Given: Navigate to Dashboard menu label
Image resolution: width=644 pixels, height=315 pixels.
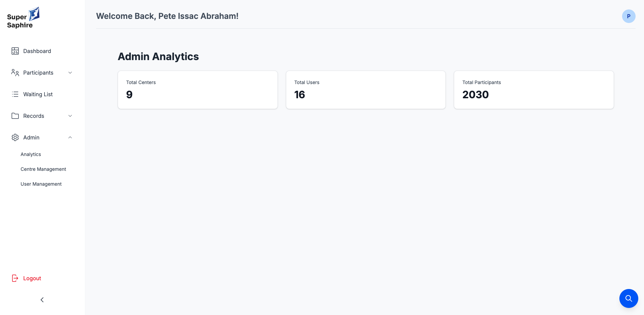Looking at the screenshot, I should point(37,51).
